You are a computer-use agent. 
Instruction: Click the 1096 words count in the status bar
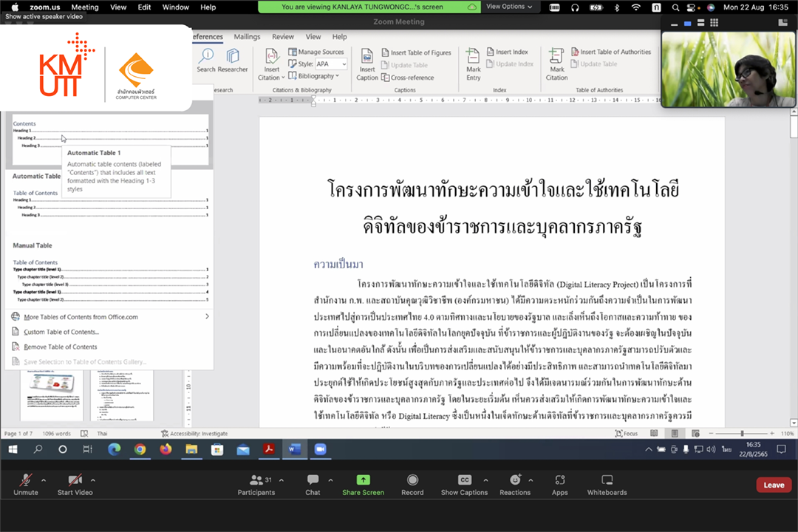(x=56, y=433)
